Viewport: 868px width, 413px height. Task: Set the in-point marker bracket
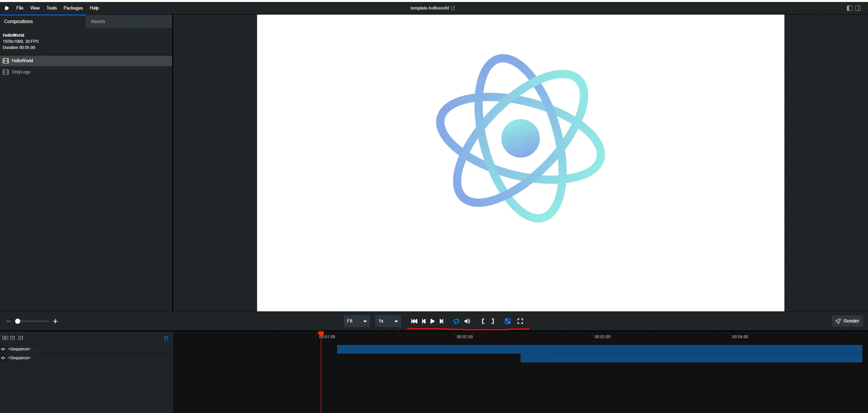point(483,321)
